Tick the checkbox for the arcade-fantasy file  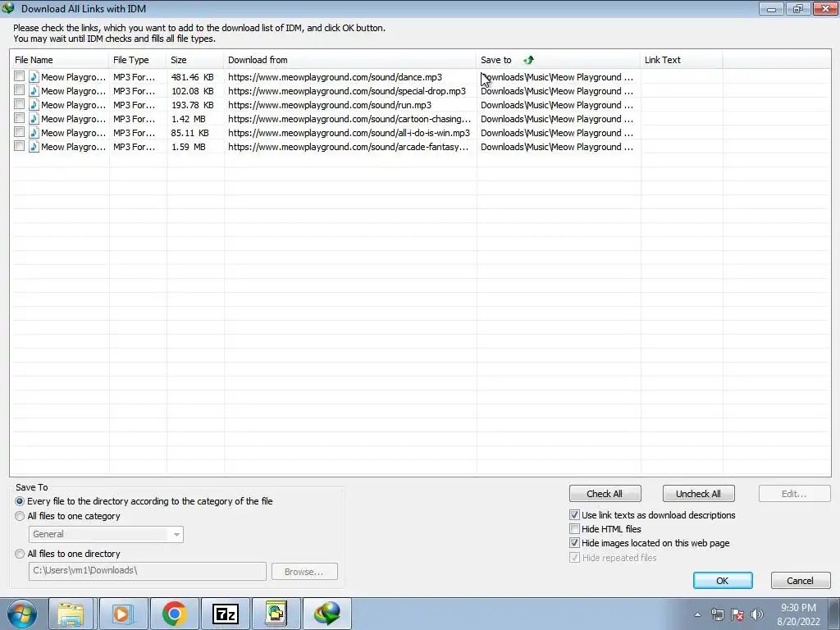click(20, 146)
